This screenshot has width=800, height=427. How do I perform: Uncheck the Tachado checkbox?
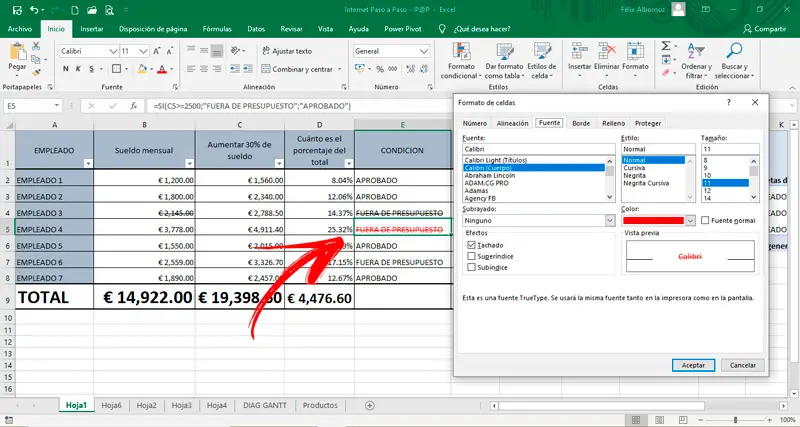472,244
